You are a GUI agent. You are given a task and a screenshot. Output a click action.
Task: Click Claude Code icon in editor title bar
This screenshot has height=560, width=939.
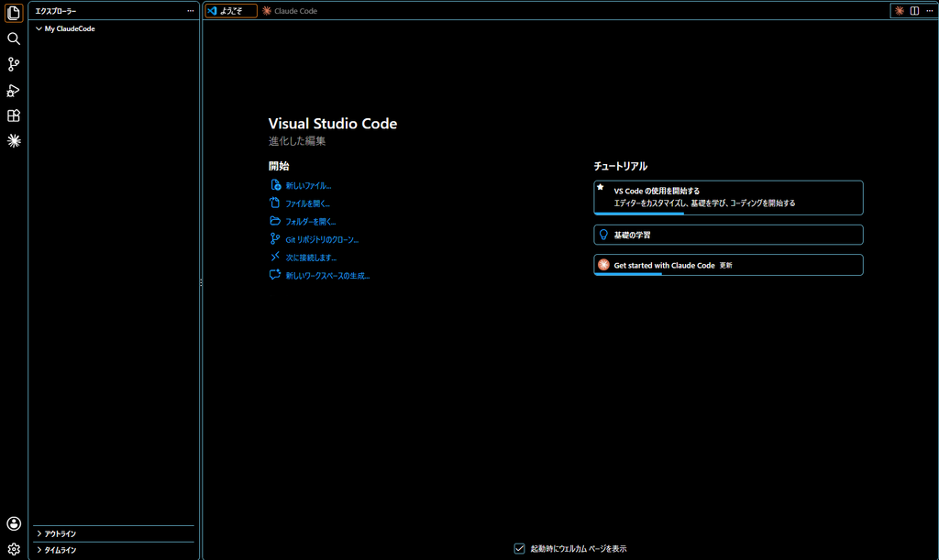(x=900, y=11)
